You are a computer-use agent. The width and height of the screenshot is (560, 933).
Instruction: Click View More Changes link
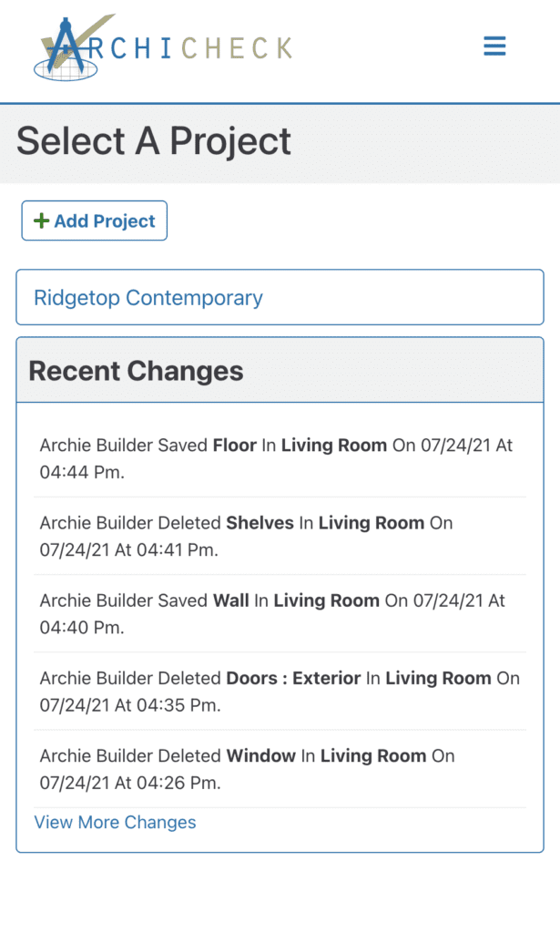pos(115,823)
